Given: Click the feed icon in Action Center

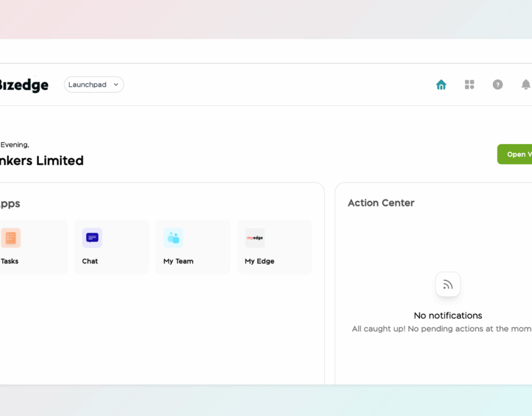Looking at the screenshot, I should coord(448,285).
